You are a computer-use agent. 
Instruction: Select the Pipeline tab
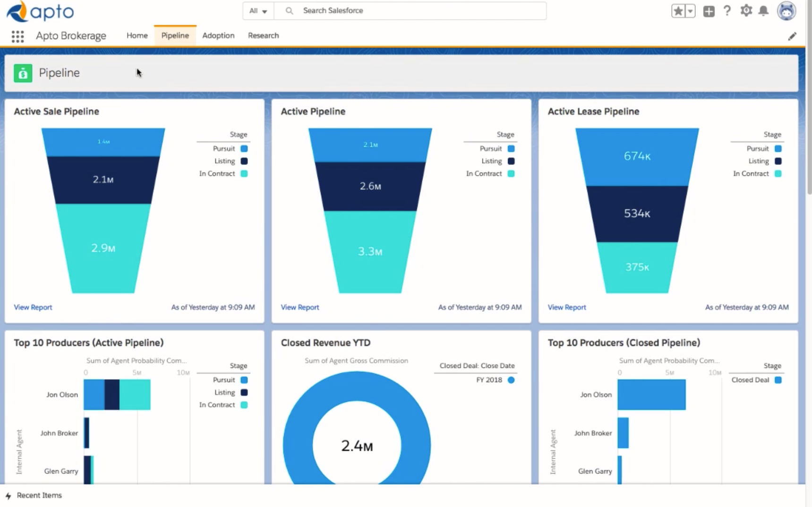(x=175, y=35)
